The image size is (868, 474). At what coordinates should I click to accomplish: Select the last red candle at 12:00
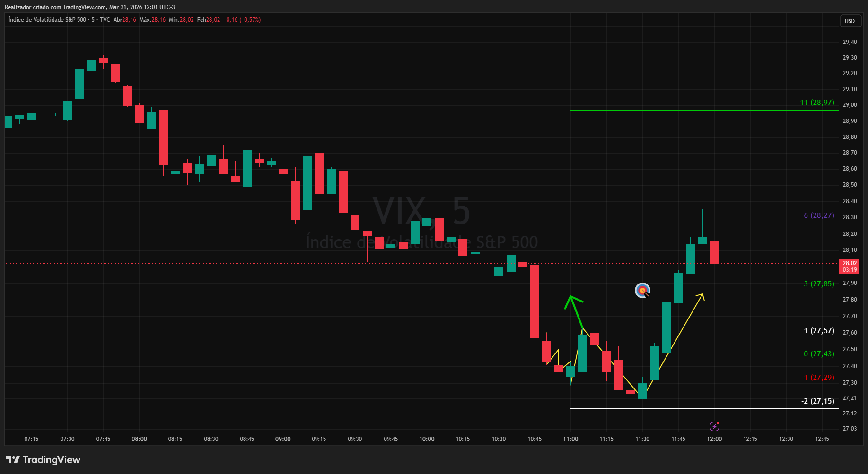click(x=714, y=252)
